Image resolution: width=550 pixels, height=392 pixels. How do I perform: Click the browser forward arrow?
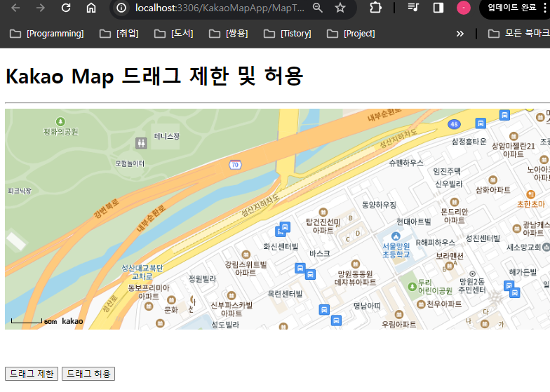pyautogui.click(x=41, y=8)
